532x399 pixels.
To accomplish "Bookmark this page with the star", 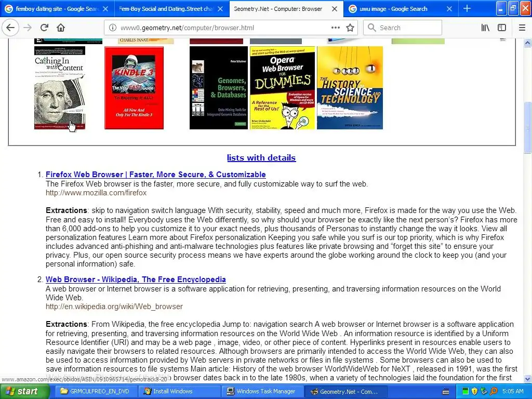I will (350, 28).
